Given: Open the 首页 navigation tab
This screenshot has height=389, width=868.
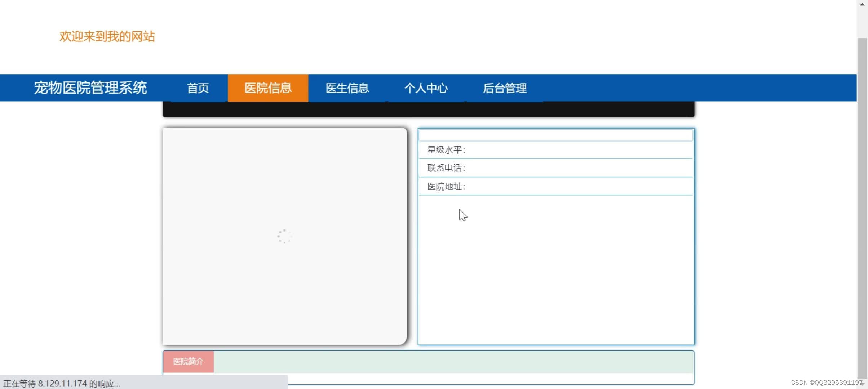Looking at the screenshot, I should click(198, 88).
